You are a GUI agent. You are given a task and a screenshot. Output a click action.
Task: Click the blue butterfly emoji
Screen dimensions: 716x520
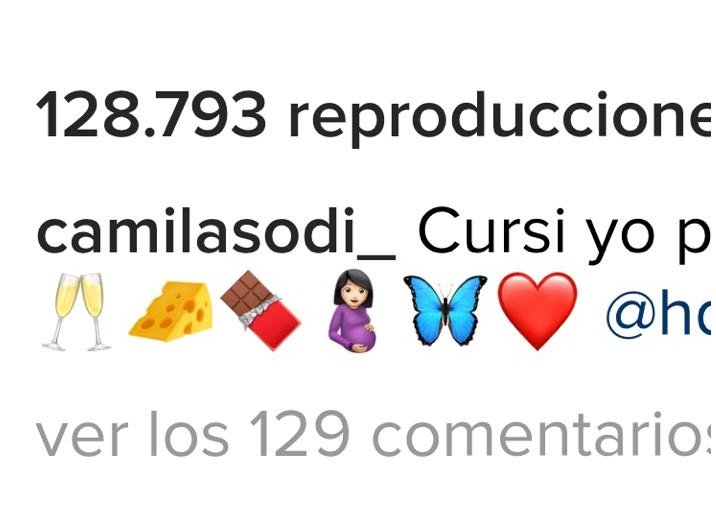(x=445, y=310)
